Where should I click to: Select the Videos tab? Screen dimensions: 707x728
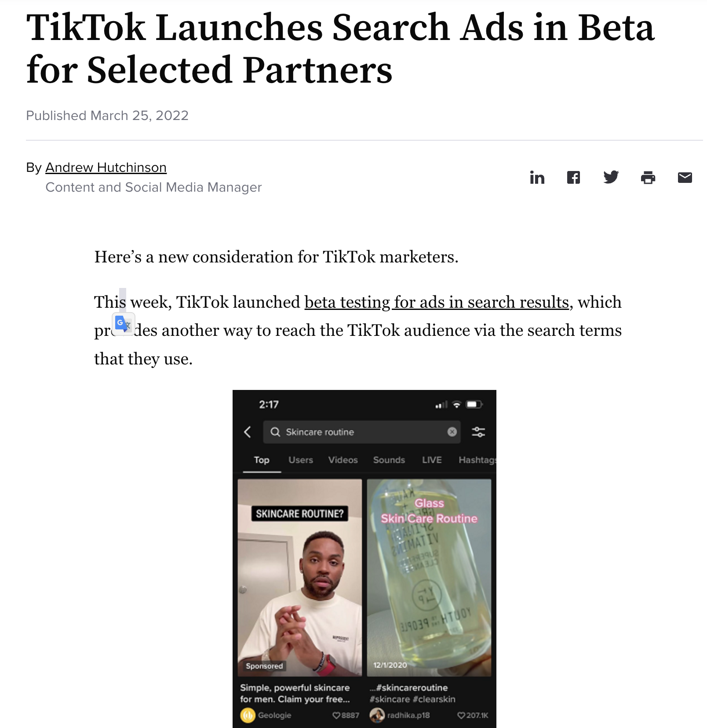pos(343,460)
